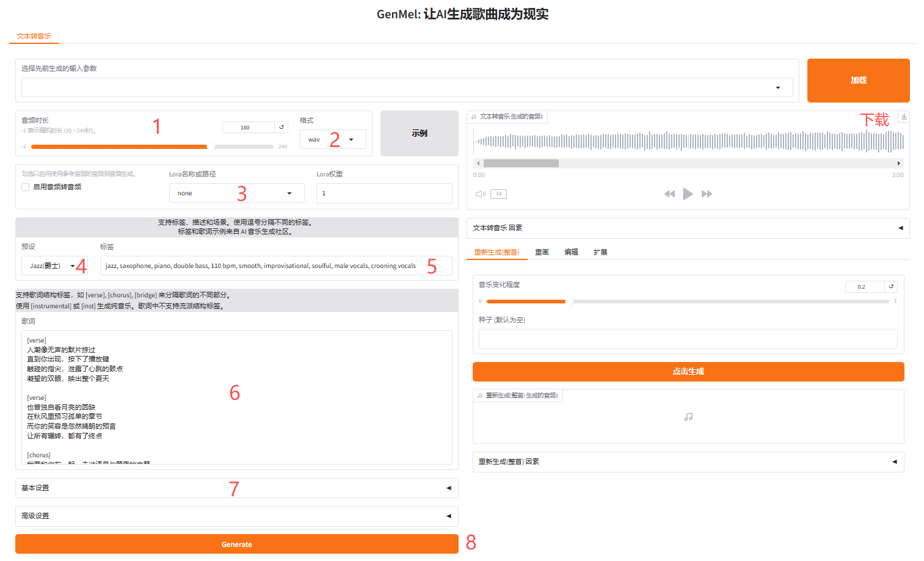924x561 pixels.
Task: Expand 文本转音乐 因素 accordion
Action: coord(688,228)
